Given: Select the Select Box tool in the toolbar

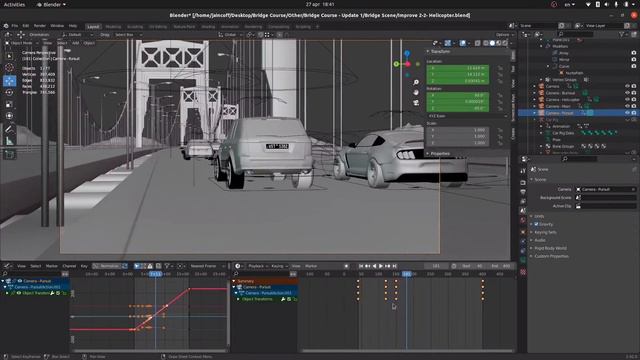Looking at the screenshot, I should click(x=9, y=56).
